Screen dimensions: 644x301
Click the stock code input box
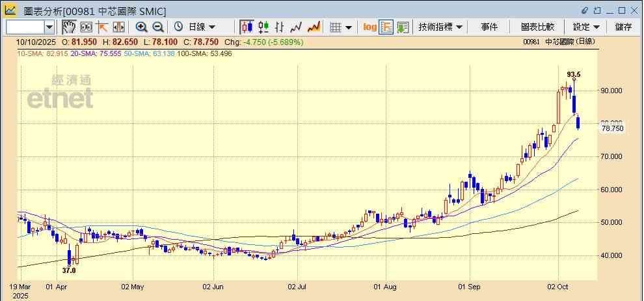pos(25,27)
